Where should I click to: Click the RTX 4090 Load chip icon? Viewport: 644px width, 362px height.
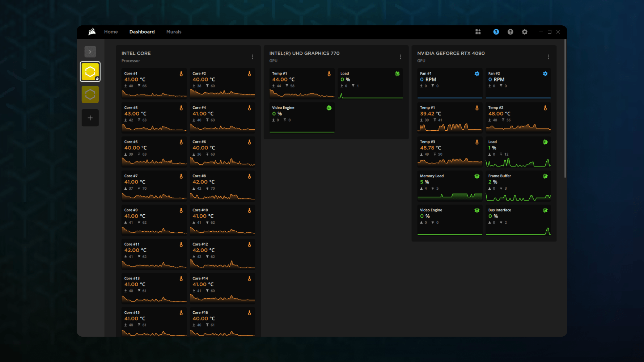(x=545, y=142)
